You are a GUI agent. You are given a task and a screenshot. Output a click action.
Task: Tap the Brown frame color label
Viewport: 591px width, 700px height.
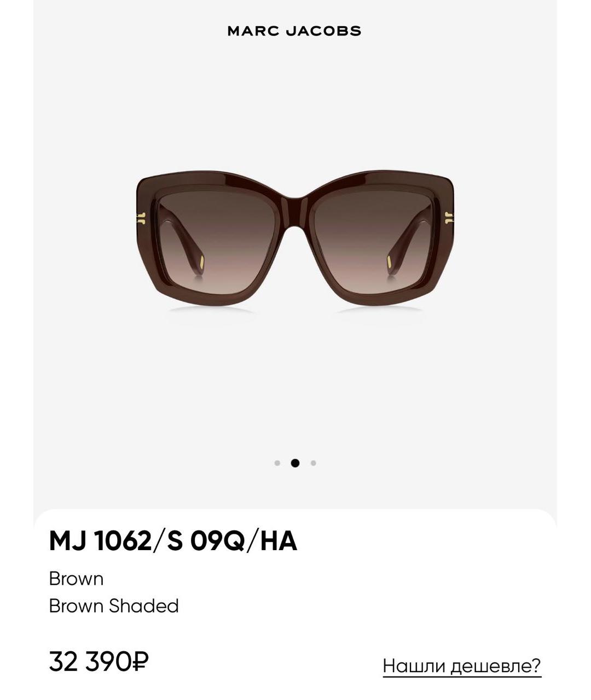point(76,579)
